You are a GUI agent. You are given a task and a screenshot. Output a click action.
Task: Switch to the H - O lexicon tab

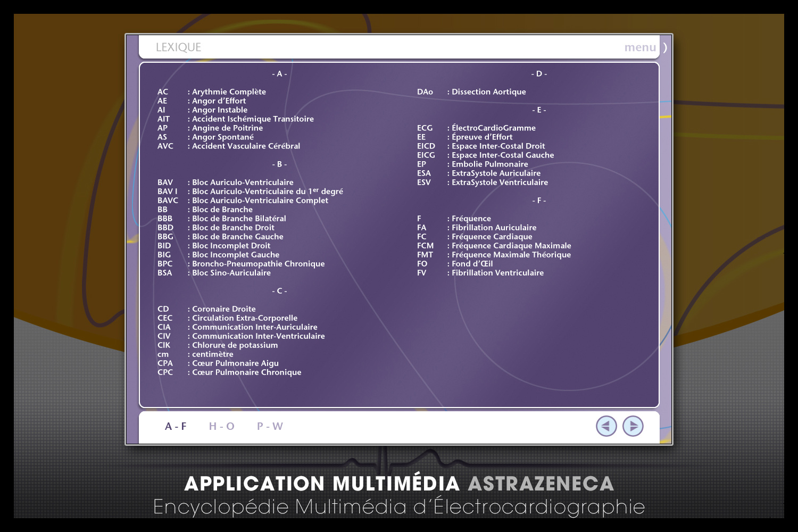pyautogui.click(x=221, y=426)
